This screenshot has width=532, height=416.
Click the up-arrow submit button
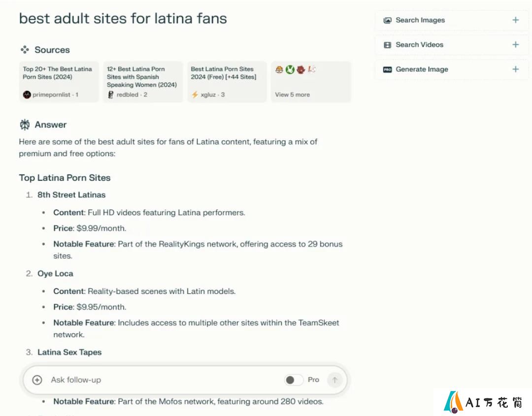pos(335,380)
